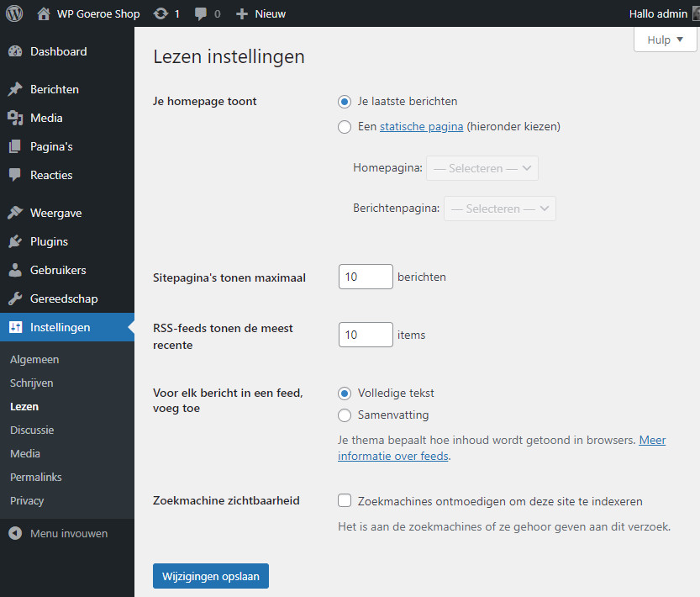
Task: Expand the Hulp help panel
Action: (665, 40)
